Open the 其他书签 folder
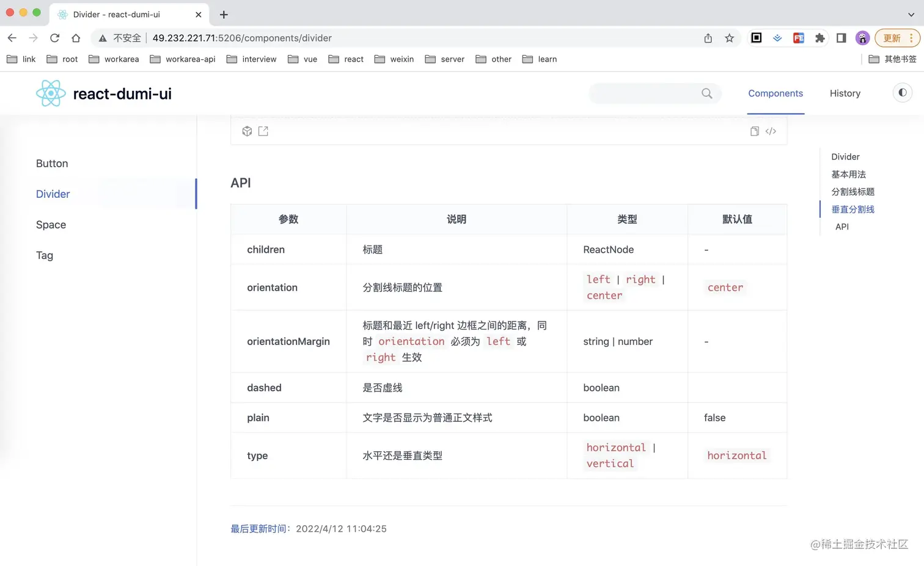 coord(893,59)
